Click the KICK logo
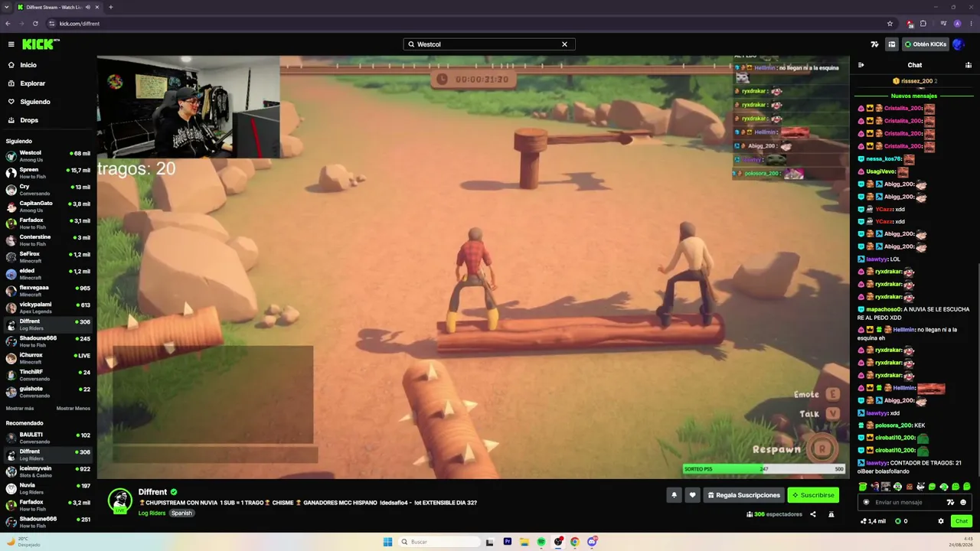This screenshot has height=551, width=980. [41, 44]
